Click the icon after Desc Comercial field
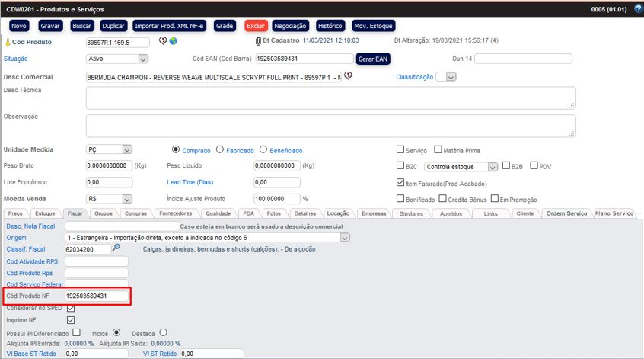The width and height of the screenshot is (644, 359). tap(348, 76)
